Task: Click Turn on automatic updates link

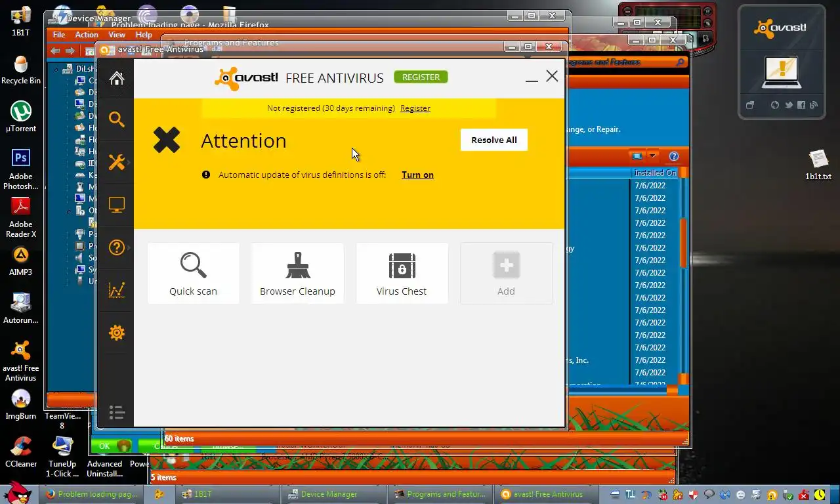Action: (417, 175)
